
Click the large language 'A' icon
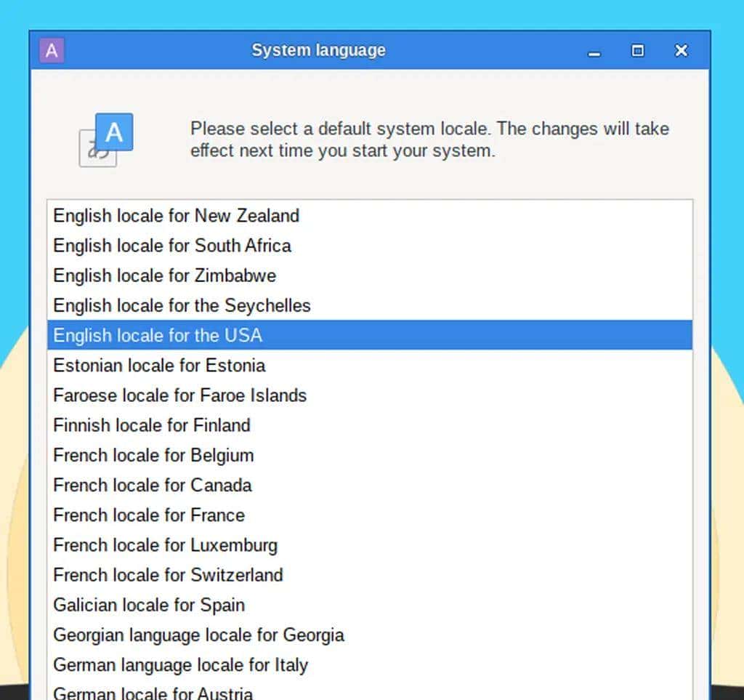[116, 132]
